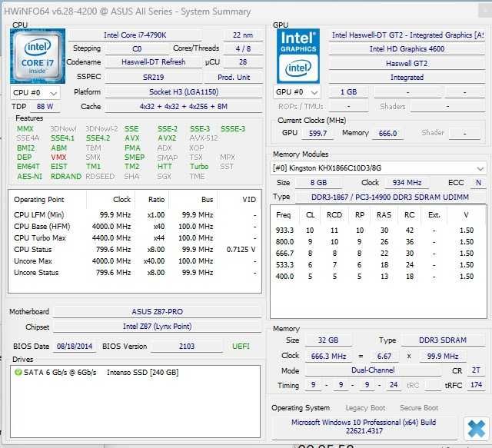Click the GPU clock 599.7 value
Viewport: 492px width, 448px height.
(x=317, y=134)
